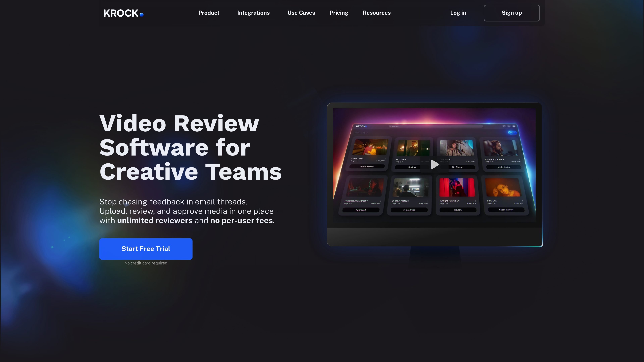Click the Review status under Till Dawn

coord(412,167)
